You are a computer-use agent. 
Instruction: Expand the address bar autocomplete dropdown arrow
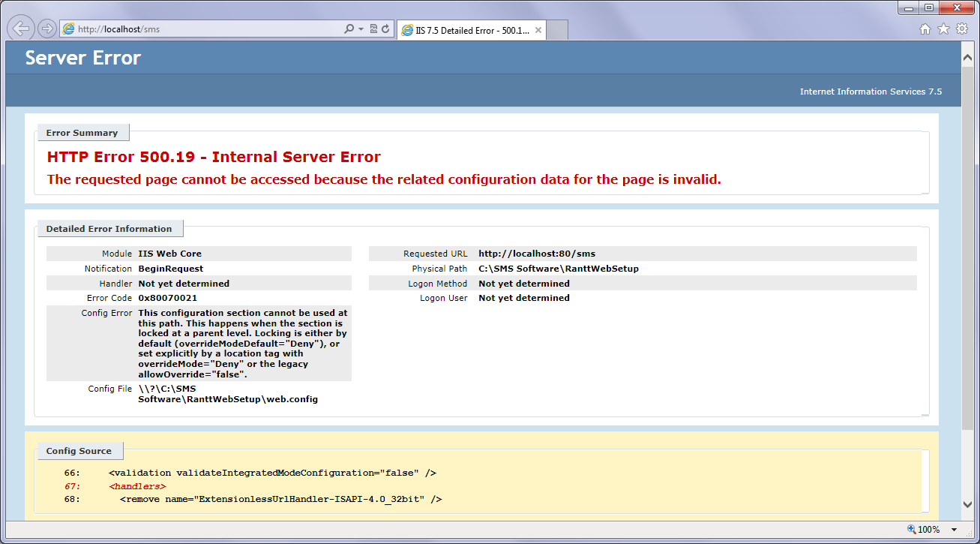point(361,29)
